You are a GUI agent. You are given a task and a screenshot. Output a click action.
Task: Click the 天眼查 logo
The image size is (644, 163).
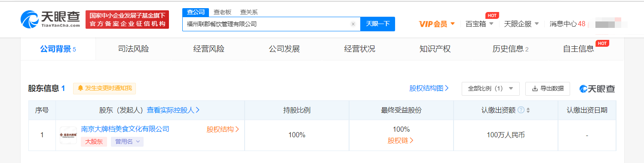pyautogui.click(x=50, y=19)
